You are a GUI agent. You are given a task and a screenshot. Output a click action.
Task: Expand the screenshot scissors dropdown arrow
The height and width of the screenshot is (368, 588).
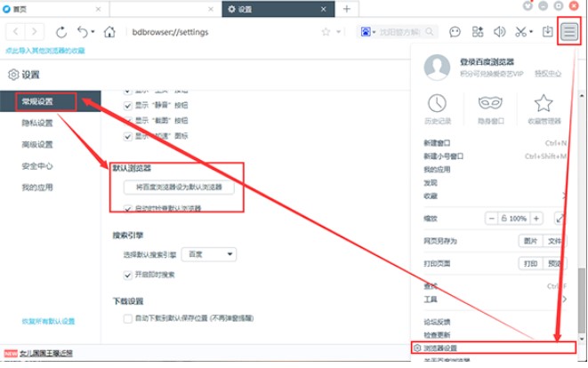click(x=531, y=32)
